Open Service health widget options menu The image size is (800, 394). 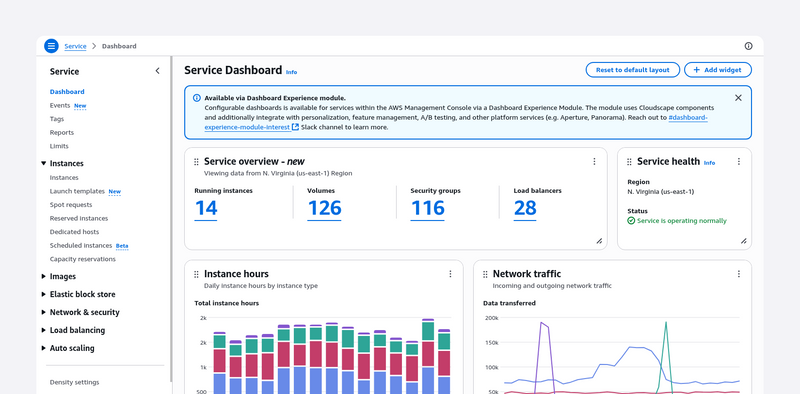tap(738, 161)
